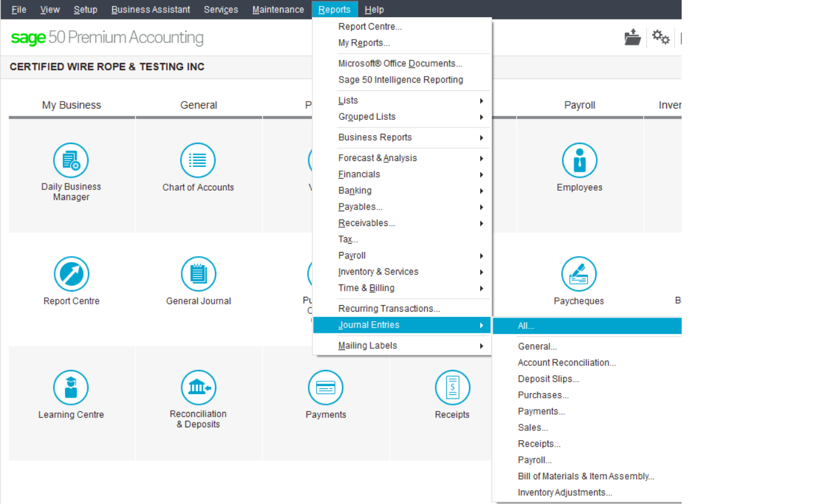Viewport: 824px width, 504px height.
Task: Select My Reports... menu entry
Action: 402,43
